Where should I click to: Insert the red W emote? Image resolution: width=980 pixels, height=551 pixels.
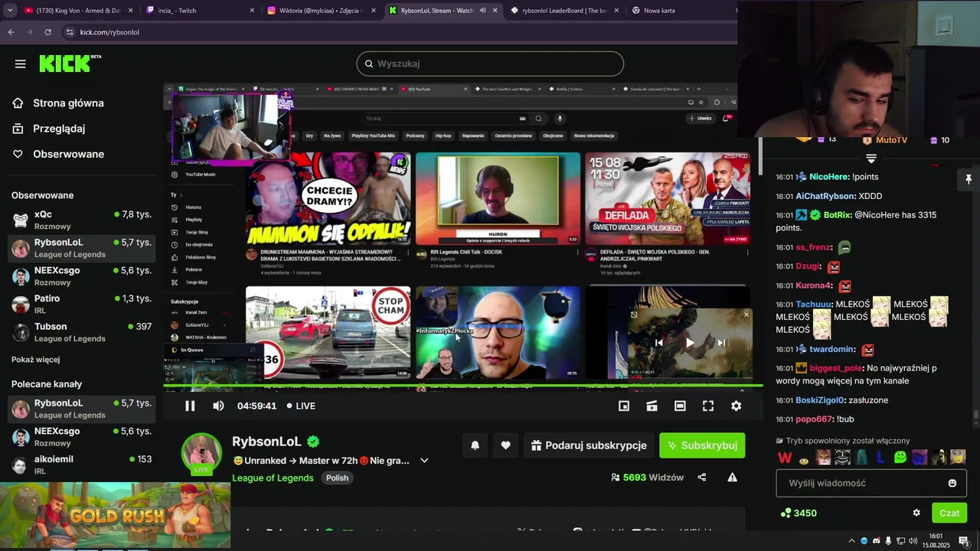785,458
